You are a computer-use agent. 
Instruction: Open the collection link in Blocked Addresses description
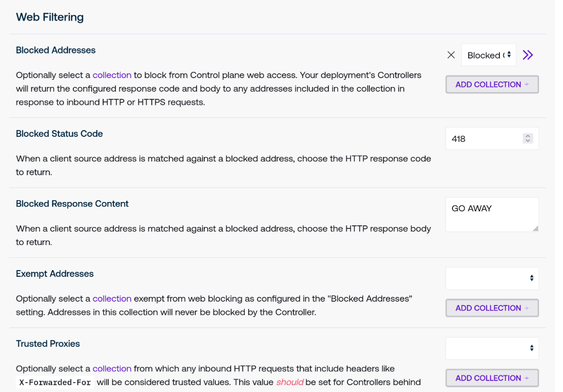pos(112,75)
